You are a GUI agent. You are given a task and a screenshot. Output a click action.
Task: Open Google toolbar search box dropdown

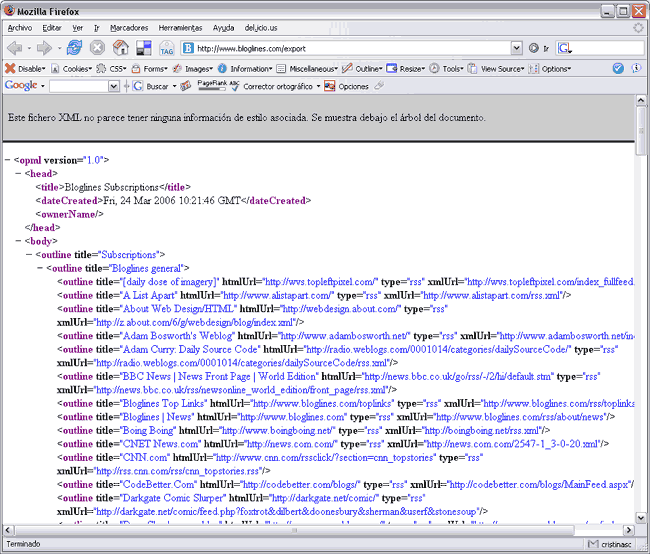coord(114,86)
